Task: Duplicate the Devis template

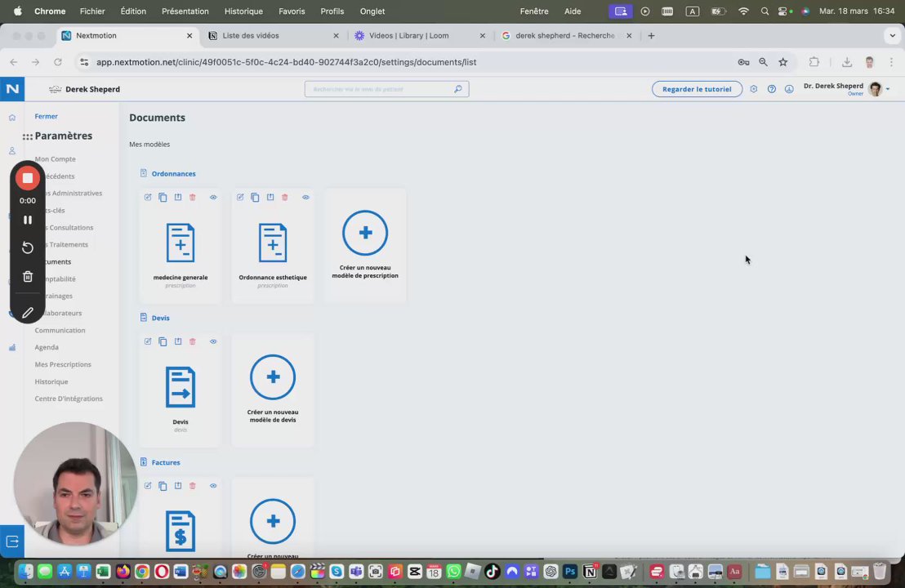Action: (x=163, y=341)
